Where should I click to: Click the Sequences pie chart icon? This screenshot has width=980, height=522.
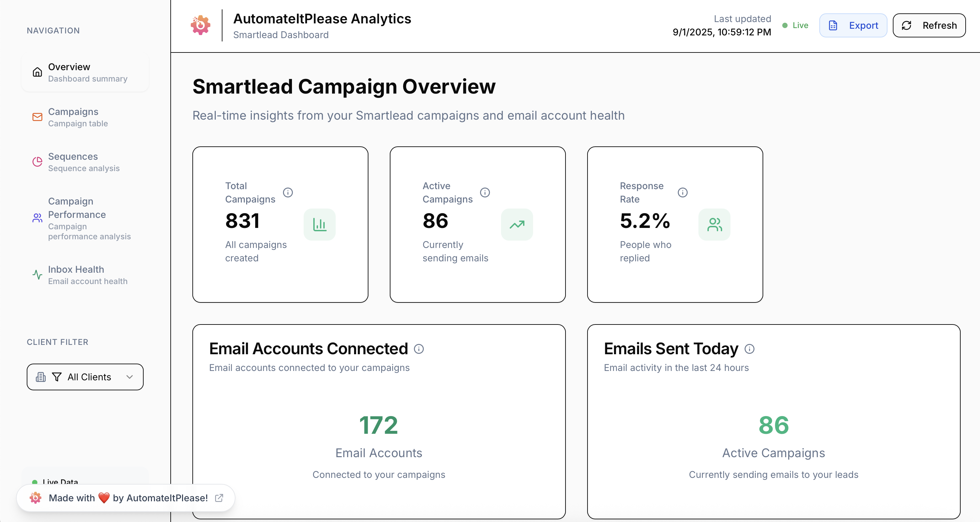pos(37,162)
